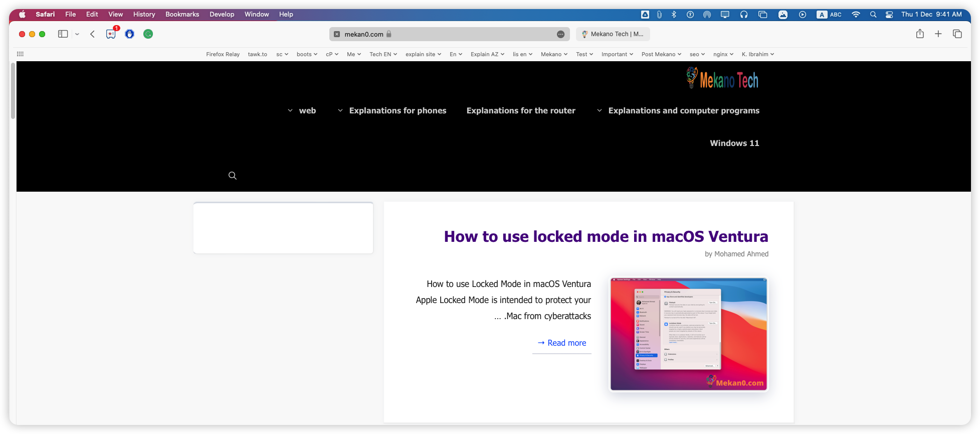Go back with the back arrow
The width and height of the screenshot is (980, 434).
tap(92, 34)
